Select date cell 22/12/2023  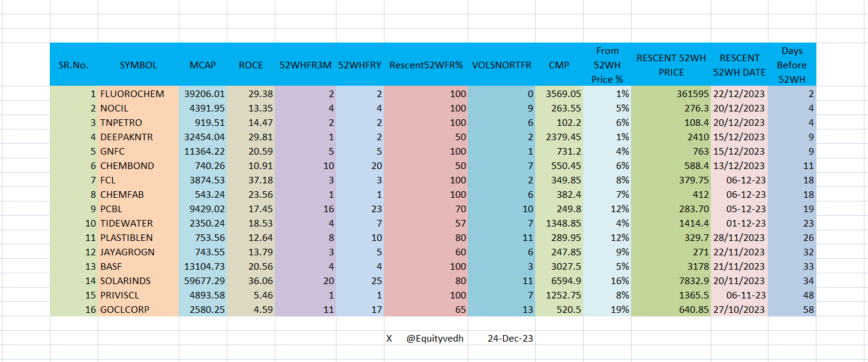pyautogui.click(x=740, y=93)
